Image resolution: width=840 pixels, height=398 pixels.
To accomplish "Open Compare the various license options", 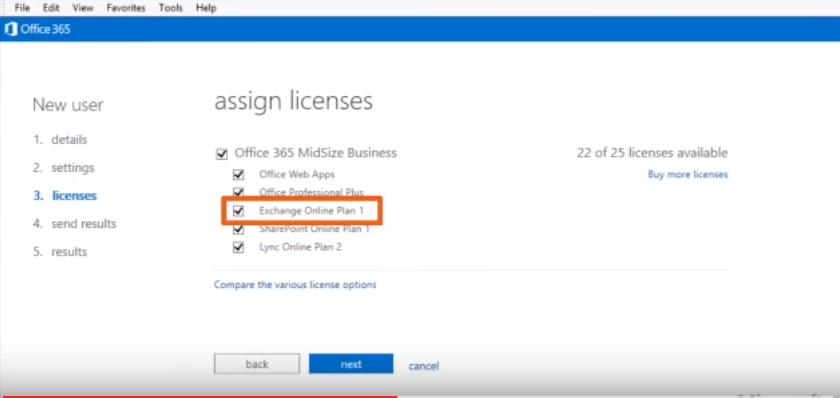I will click(295, 284).
